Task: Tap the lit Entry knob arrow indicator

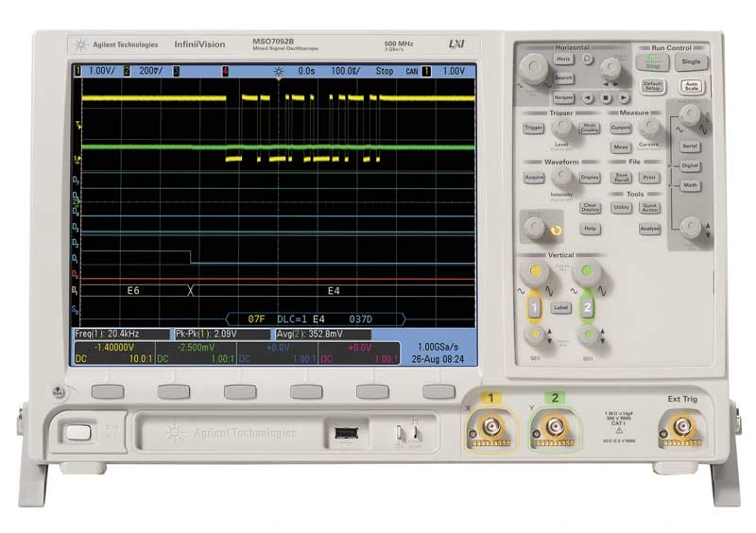Action: pos(556,230)
